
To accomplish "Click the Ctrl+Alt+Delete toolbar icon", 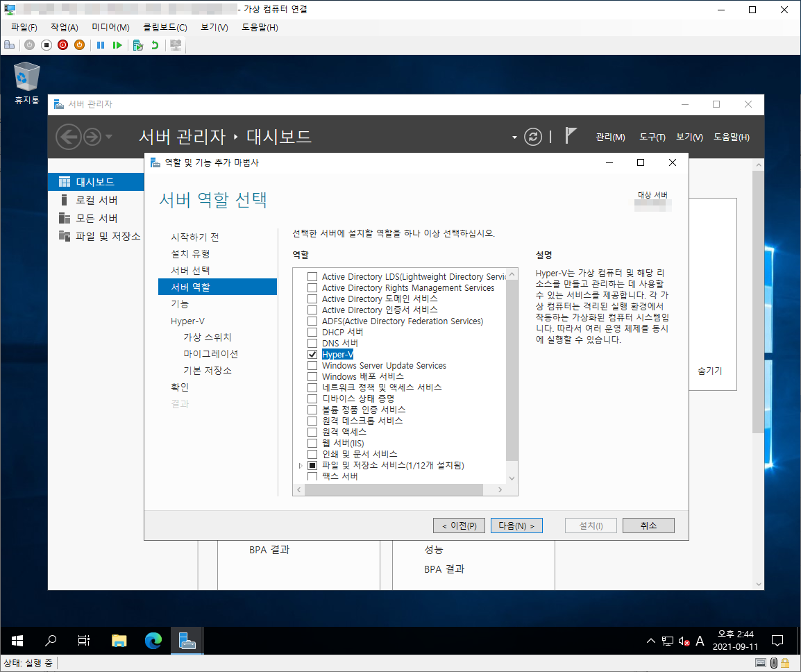I will [9, 45].
